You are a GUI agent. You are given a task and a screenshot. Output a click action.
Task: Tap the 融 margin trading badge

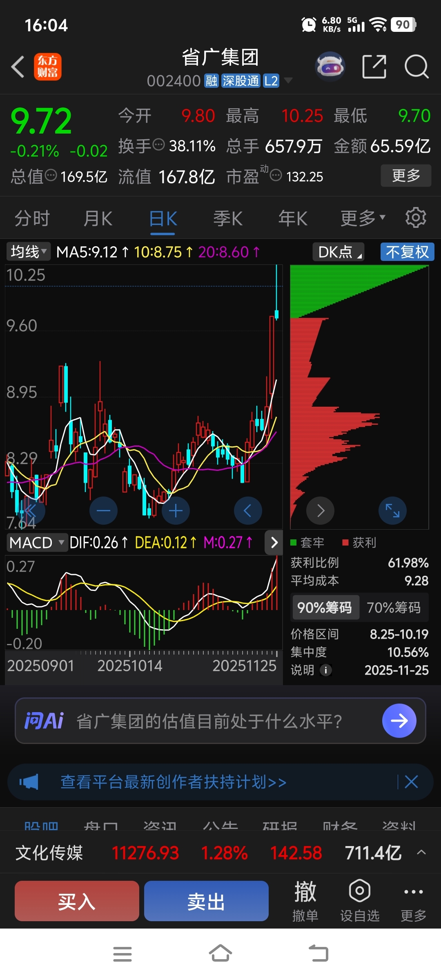(211, 81)
